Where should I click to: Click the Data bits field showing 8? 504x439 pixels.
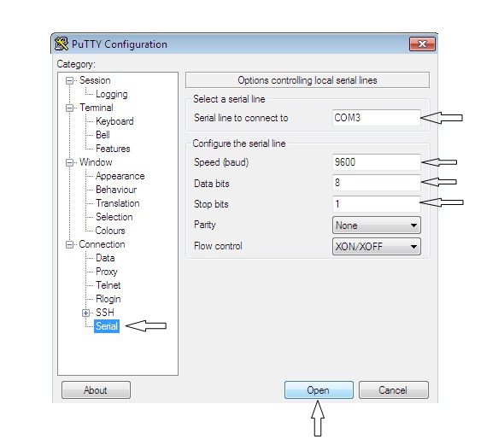click(377, 183)
